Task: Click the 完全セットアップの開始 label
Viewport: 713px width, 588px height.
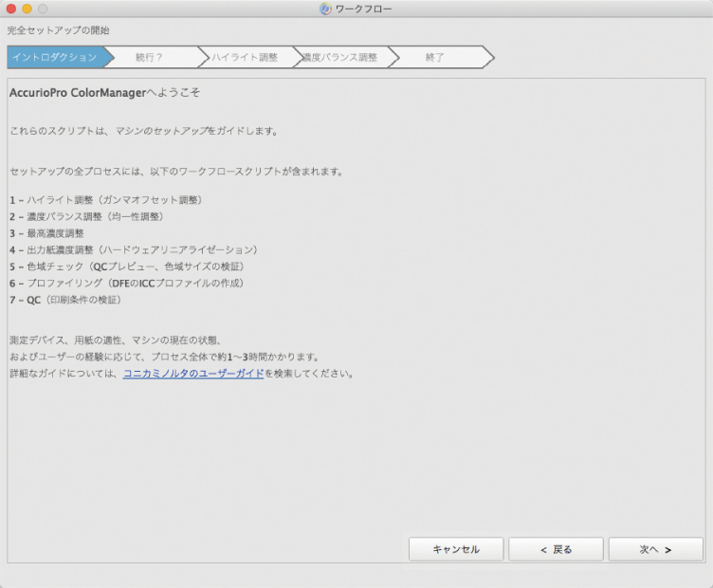Action: (x=59, y=30)
